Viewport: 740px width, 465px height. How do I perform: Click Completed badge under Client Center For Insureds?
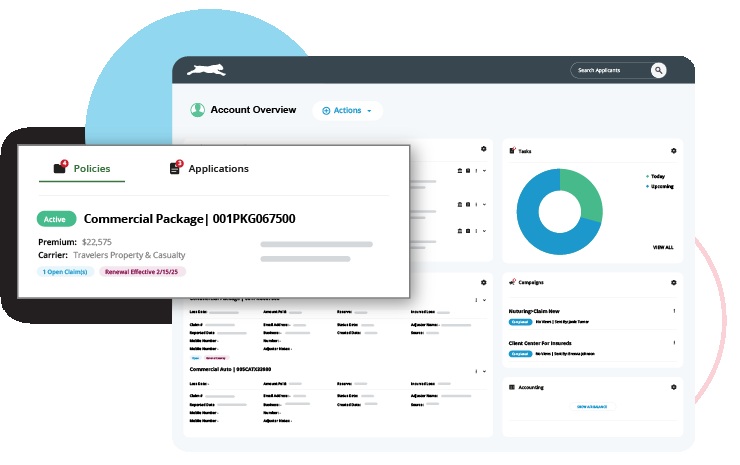pyautogui.click(x=520, y=354)
